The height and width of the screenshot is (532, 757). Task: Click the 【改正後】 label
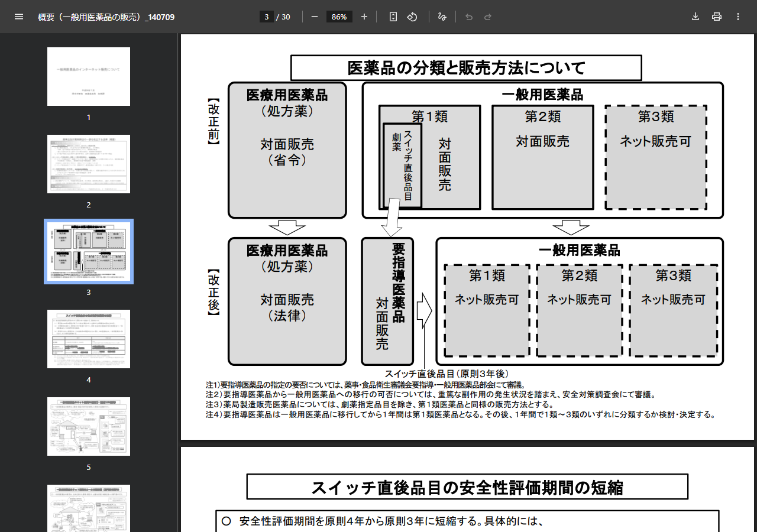[213, 292]
